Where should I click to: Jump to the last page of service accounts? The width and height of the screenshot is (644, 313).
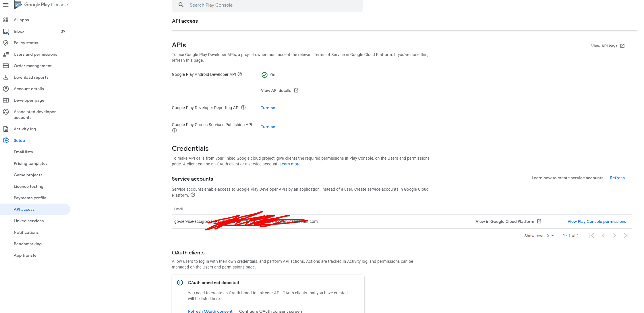tap(626, 235)
